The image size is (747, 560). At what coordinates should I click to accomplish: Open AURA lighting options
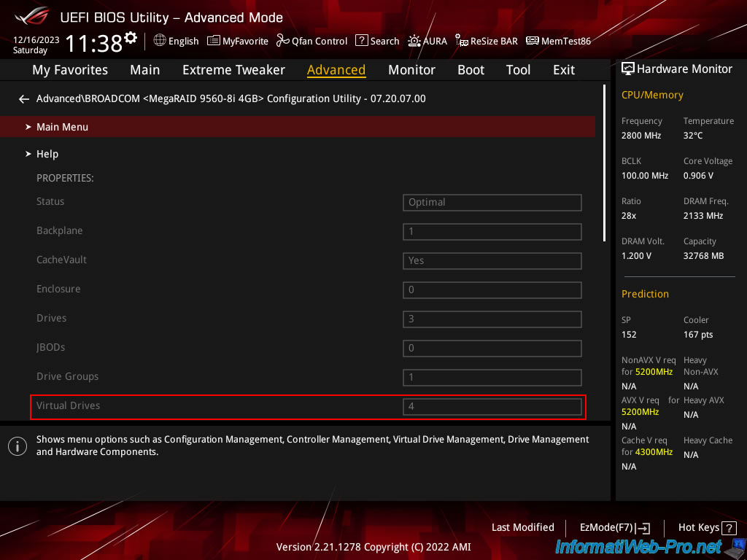(427, 41)
